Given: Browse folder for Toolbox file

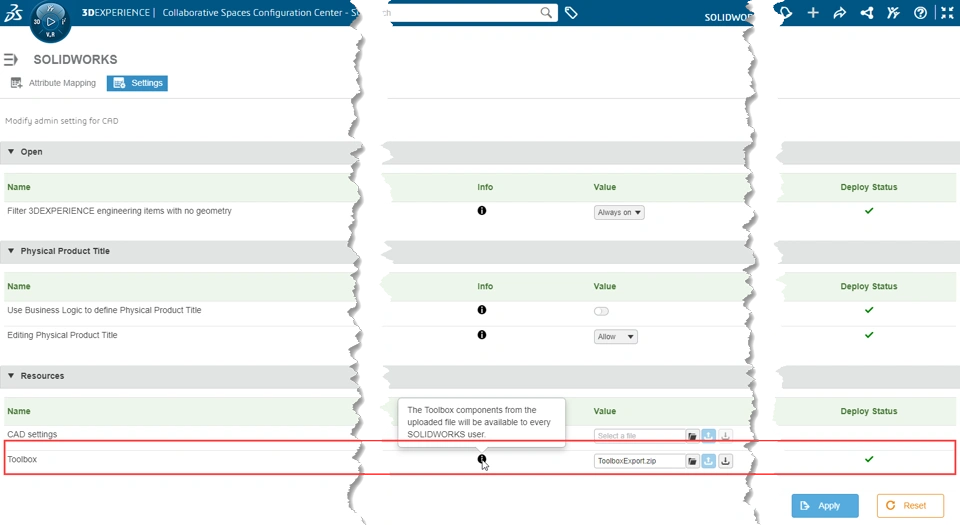Looking at the screenshot, I should [692, 461].
